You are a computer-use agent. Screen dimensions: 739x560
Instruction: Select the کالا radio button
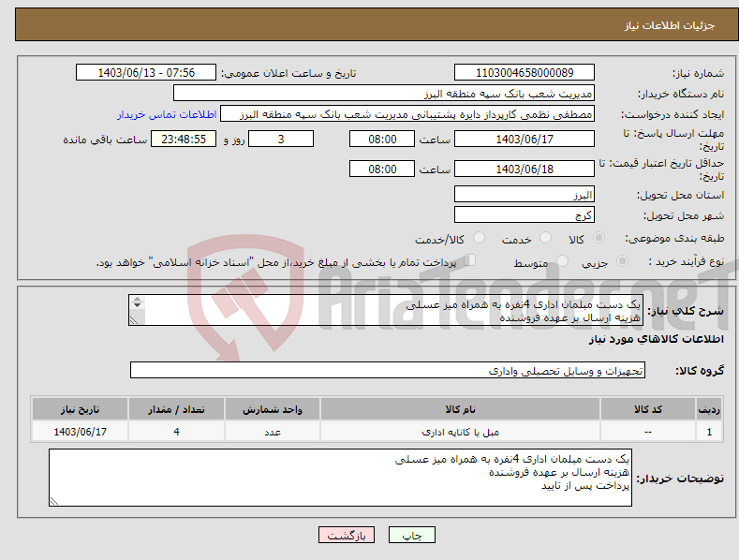599,238
